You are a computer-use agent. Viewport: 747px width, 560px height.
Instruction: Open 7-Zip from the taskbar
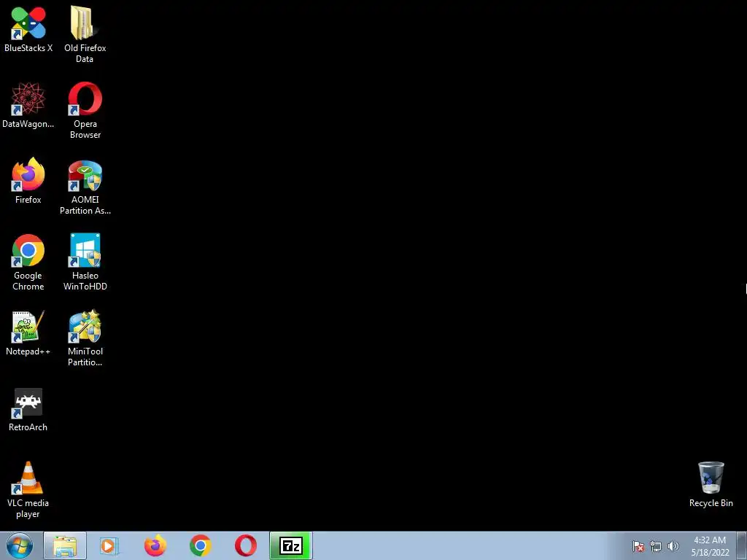coord(290,545)
